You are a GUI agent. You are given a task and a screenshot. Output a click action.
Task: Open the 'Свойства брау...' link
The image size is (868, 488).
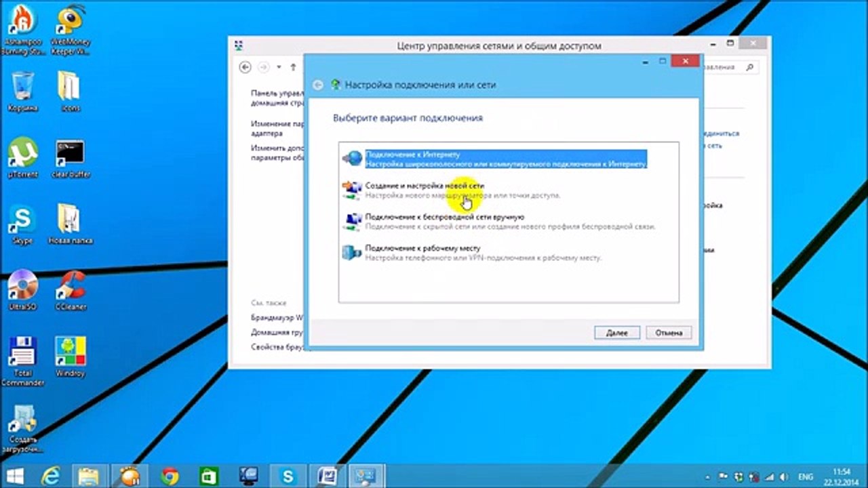coord(277,347)
